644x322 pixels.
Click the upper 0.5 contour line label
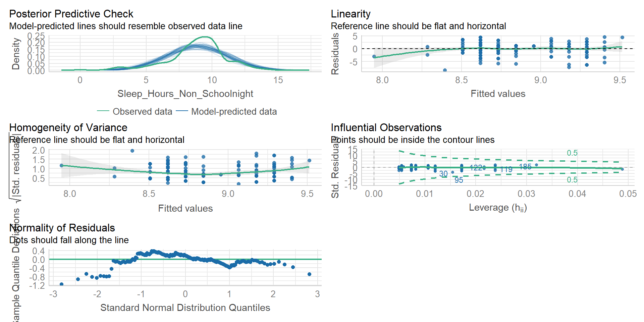tap(572, 153)
